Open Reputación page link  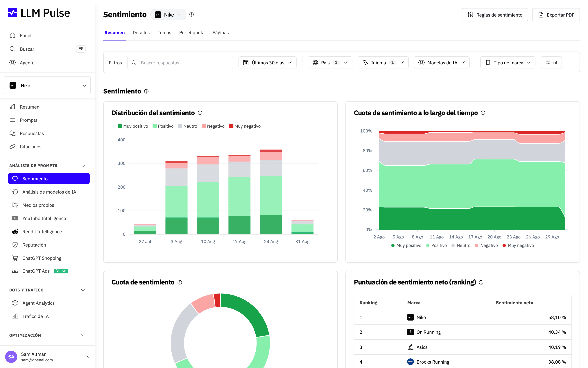(34, 245)
